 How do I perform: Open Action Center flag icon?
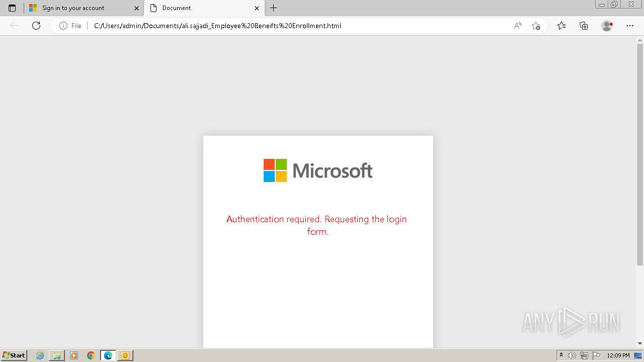coord(596,355)
